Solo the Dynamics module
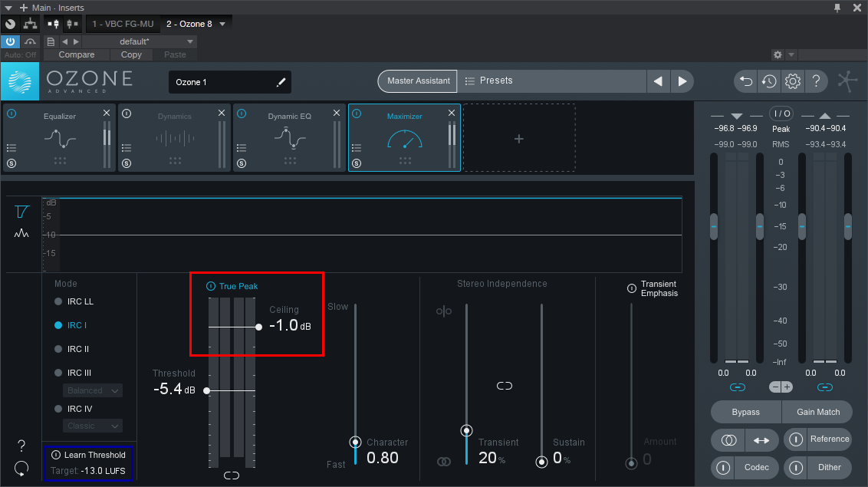The image size is (868, 487). [127, 163]
